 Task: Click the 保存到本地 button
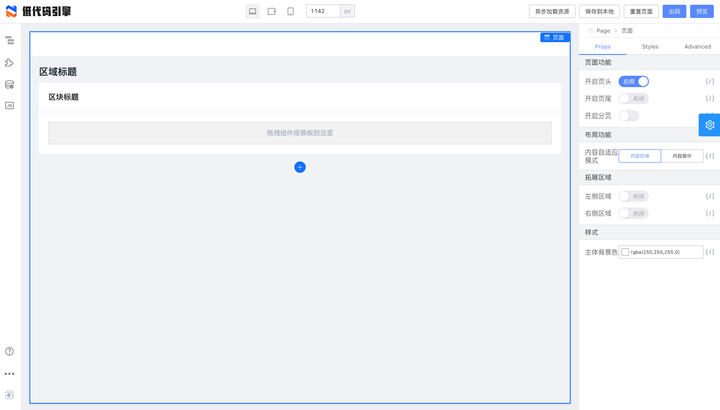599,11
